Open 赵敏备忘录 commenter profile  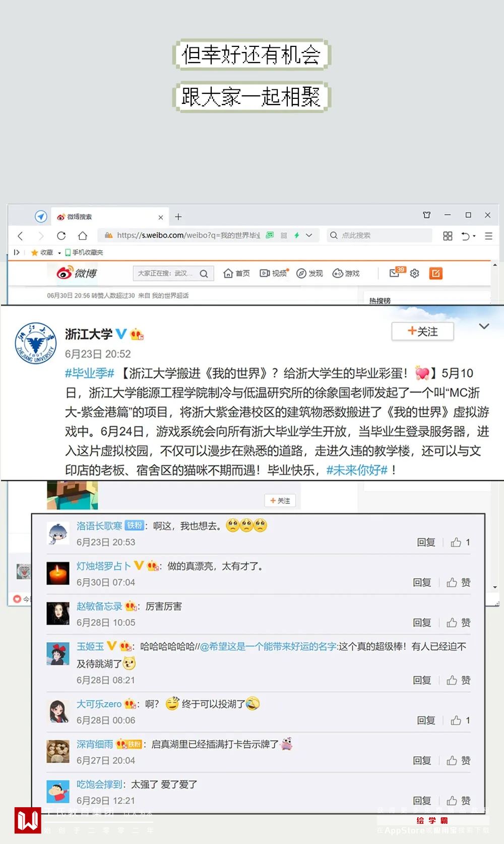click(99, 606)
